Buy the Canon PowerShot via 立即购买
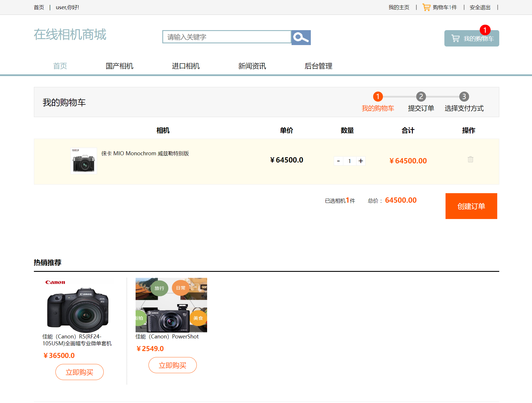Viewport: 532px width, 403px height. (x=172, y=365)
